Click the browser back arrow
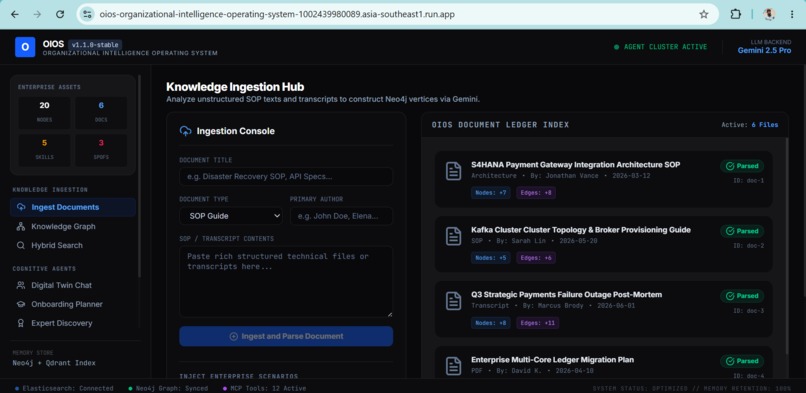Image resolution: width=806 pixels, height=393 pixels. 14,14
